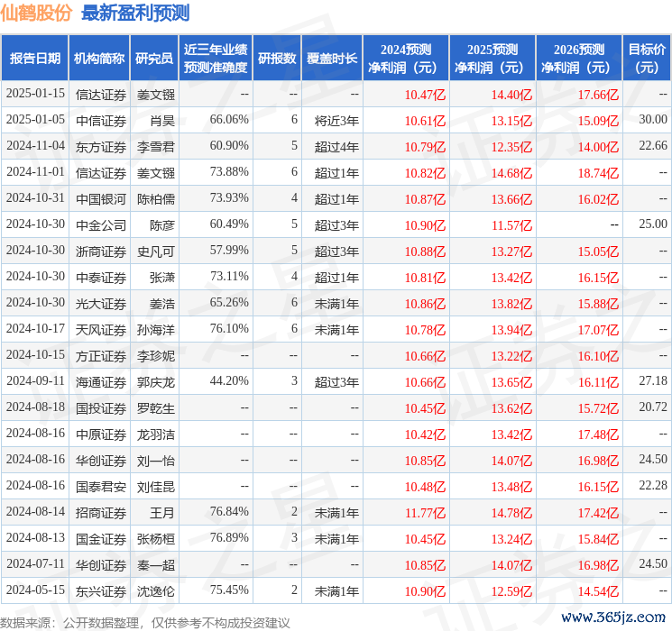Click 中国银河 institution cell

(101, 199)
